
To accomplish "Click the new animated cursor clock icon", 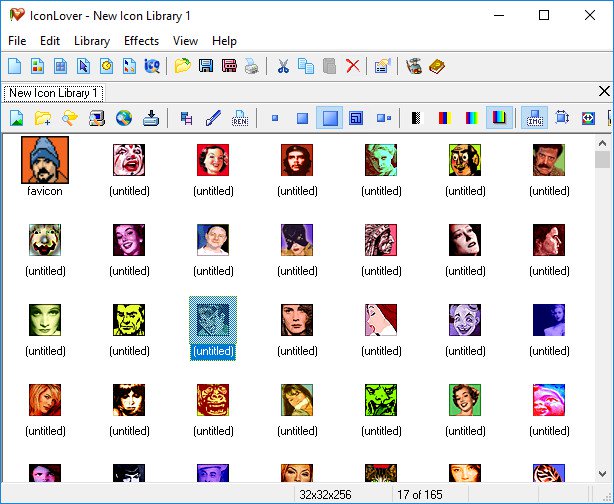I will pos(106,66).
